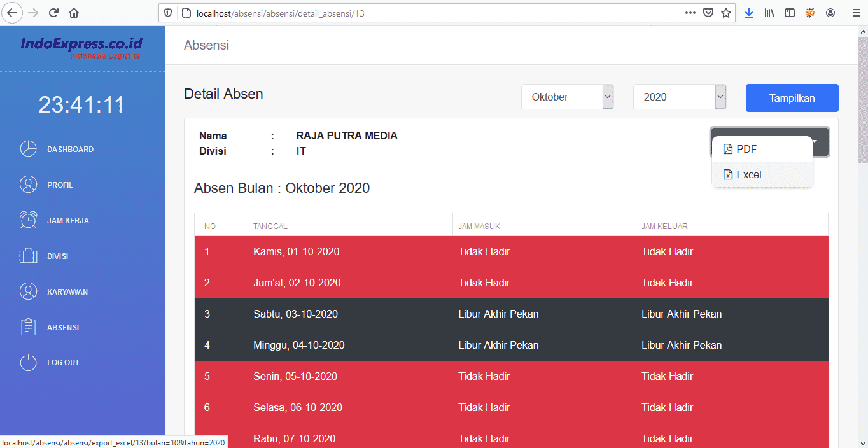Expand the Oktober month dropdown
This screenshot has height=448, width=868.
[568, 97]
